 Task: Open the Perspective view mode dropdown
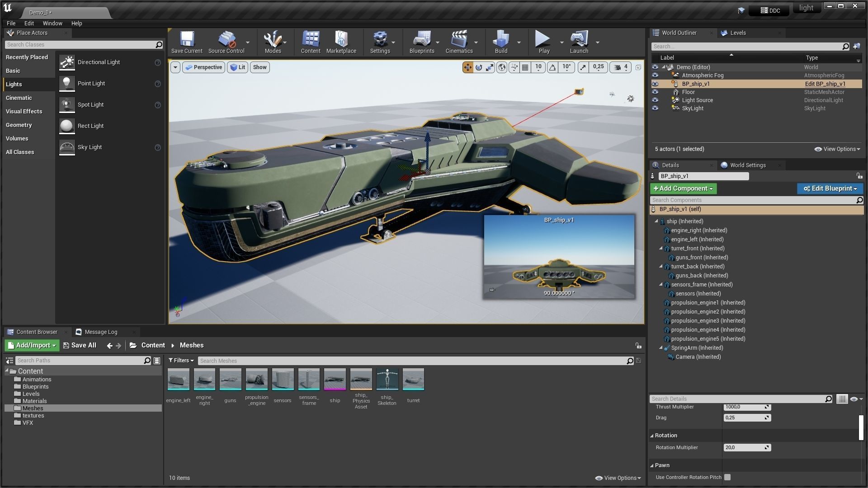coord(203,67)
